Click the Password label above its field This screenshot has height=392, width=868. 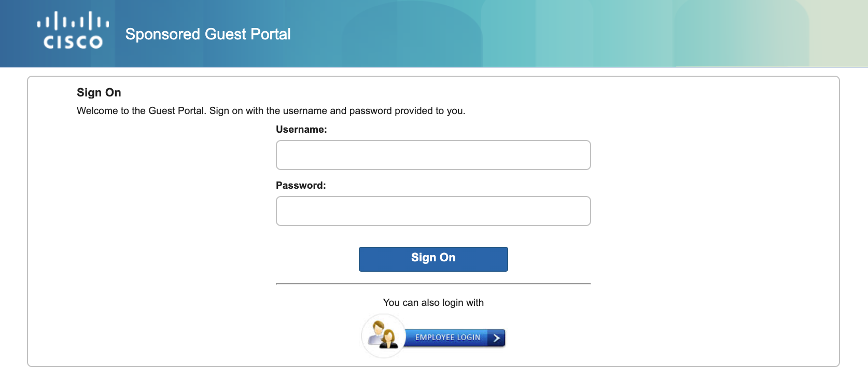(300, 185)
